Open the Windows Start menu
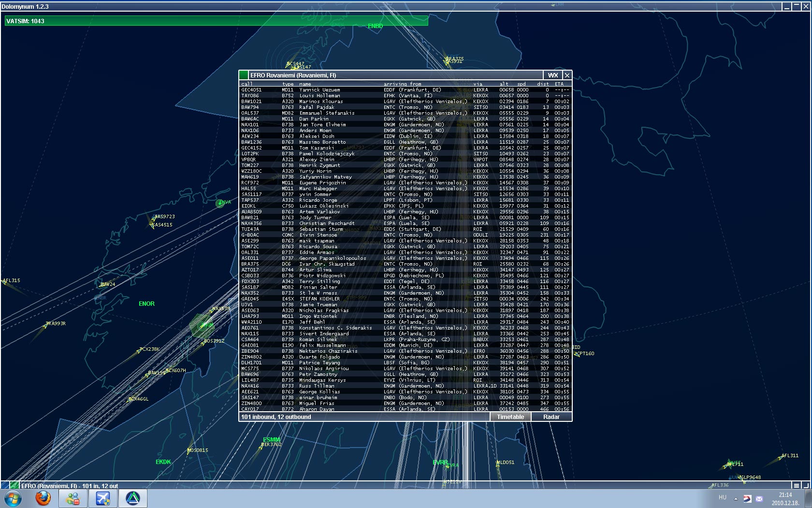 [x=13, y=498]
